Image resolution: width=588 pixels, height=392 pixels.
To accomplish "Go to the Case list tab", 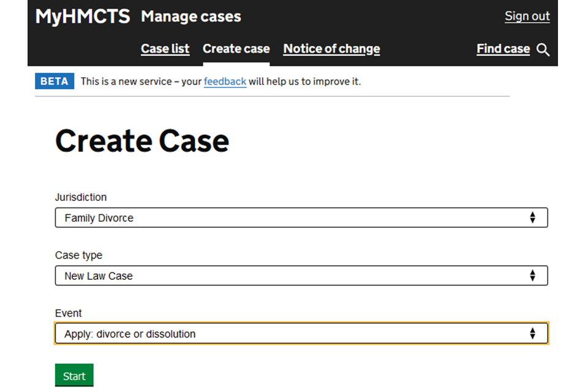I will coord(165,49).
